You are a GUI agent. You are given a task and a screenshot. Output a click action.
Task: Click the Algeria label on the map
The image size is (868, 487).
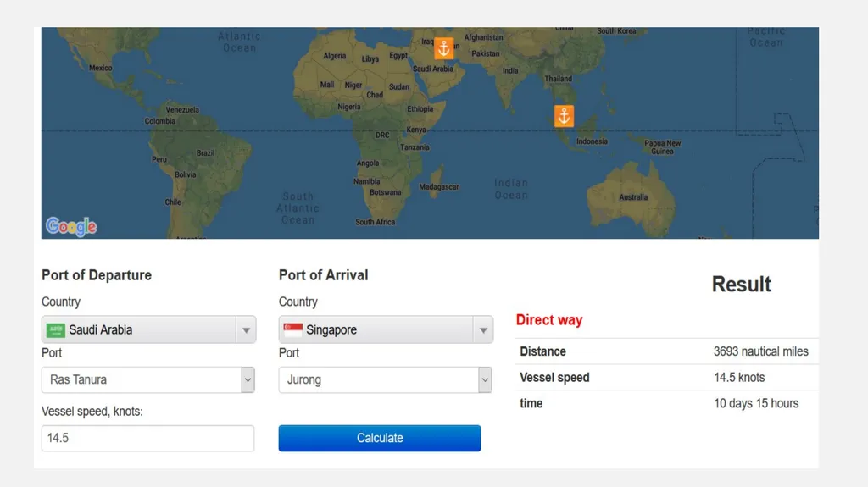point(334,56)
